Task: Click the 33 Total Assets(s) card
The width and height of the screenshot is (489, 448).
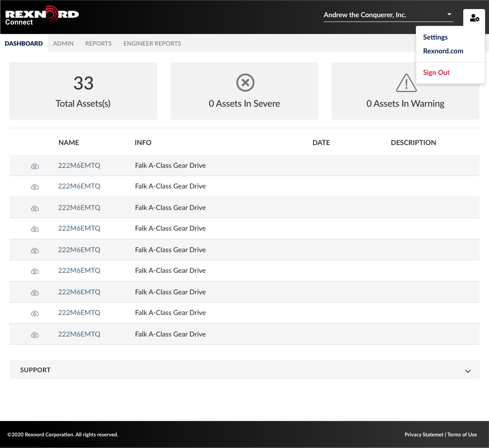Action: click(x=83, y=91)
